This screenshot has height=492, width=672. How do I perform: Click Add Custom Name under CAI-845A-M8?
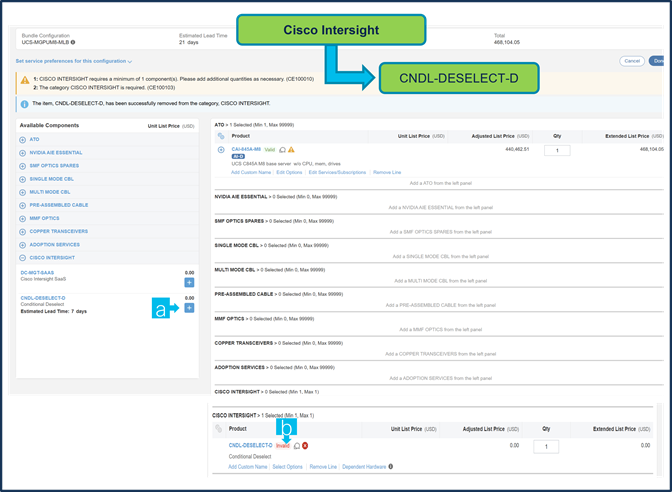(x=251, y=172)
